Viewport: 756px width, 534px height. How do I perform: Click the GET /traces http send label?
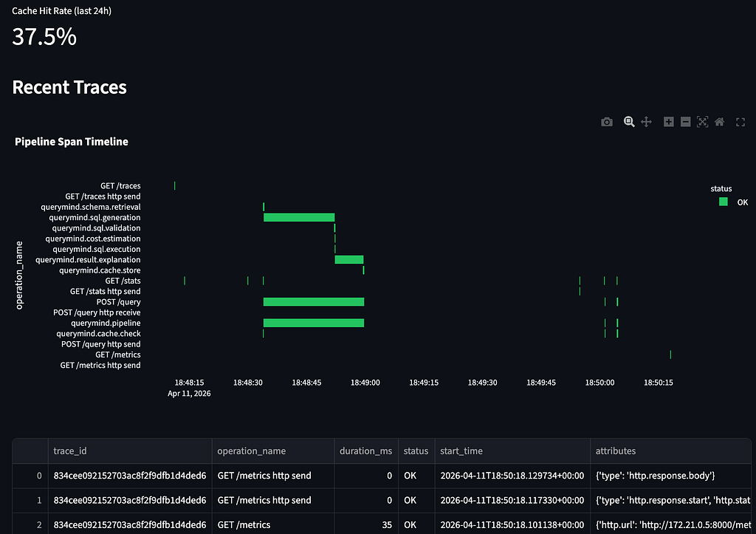(103, 196)
